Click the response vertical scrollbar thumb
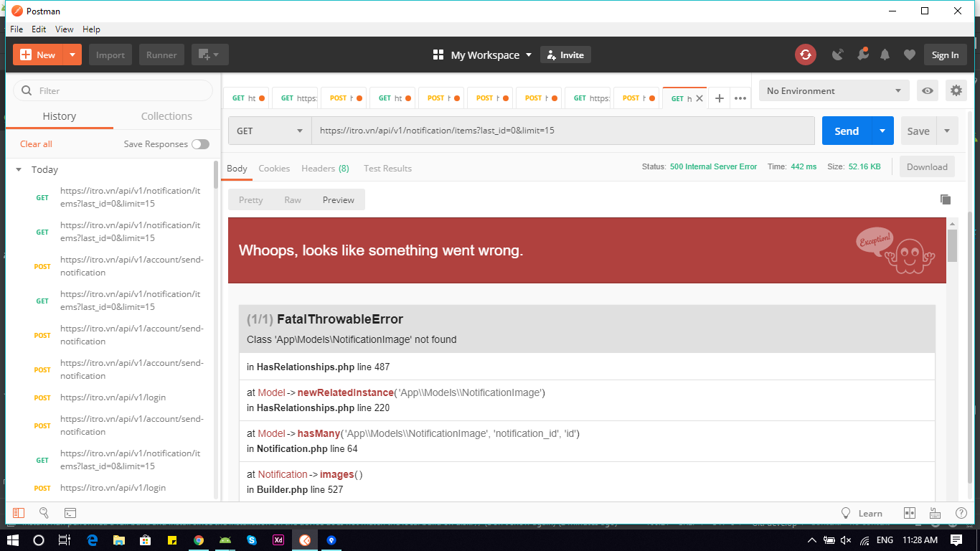Image resolution: width=980 pixels, height=551 pixels. pos(952,245)
